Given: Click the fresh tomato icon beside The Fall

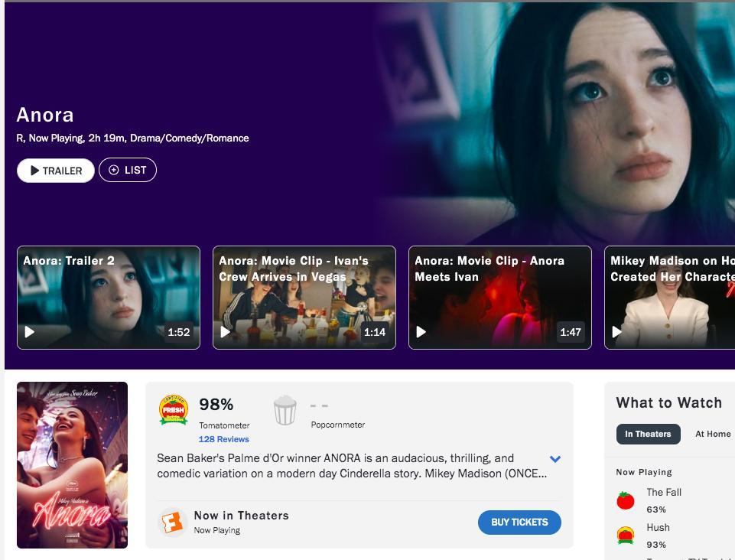Looking at the screenshot, I should [x=626, y=500].
